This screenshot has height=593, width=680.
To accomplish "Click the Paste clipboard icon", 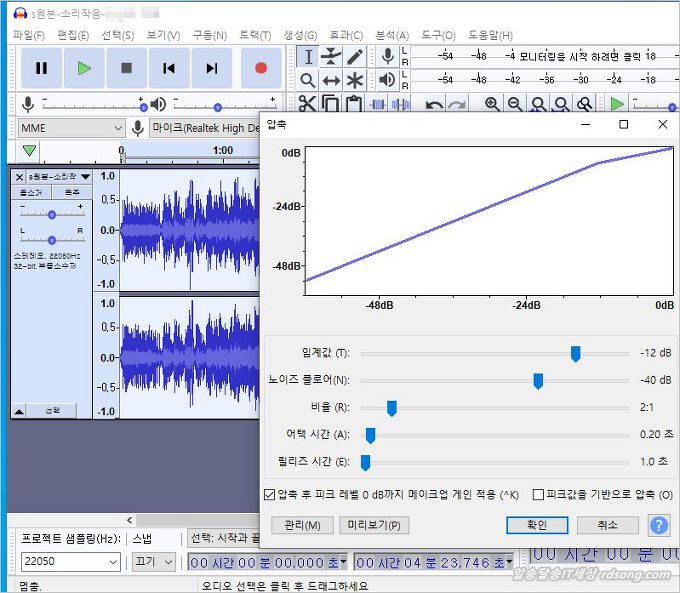I will [354, 104].
